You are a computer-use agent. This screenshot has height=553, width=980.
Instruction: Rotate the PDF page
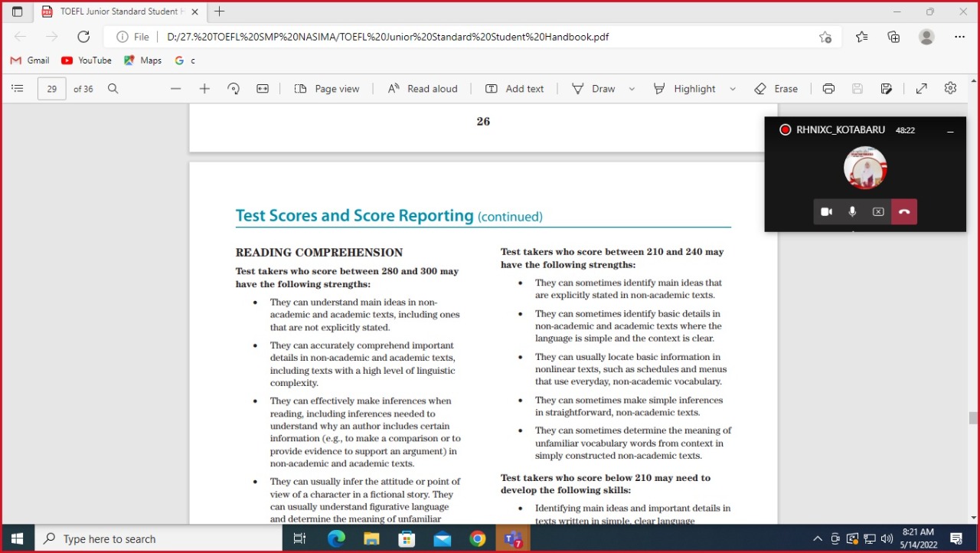coord(234,89)
